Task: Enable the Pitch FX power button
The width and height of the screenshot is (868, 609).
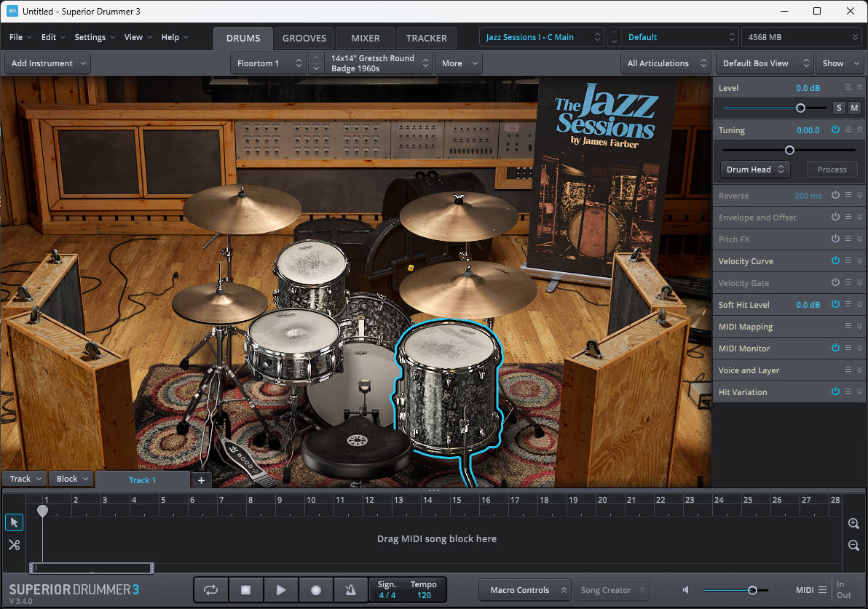Action: (x=835, y=239)
